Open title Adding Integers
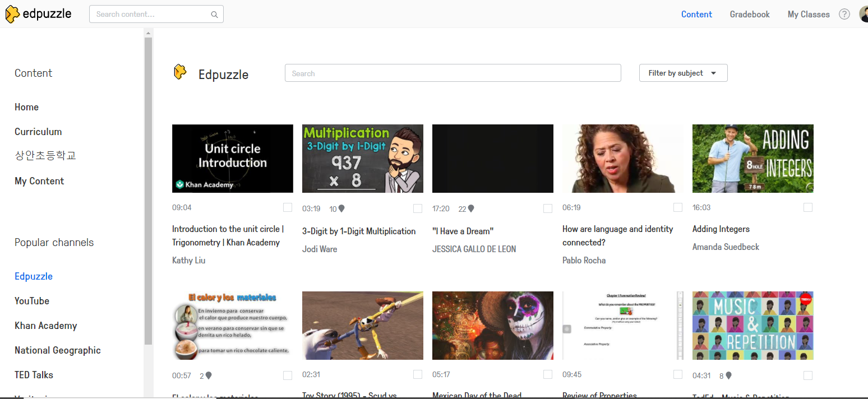 (721, 229)
